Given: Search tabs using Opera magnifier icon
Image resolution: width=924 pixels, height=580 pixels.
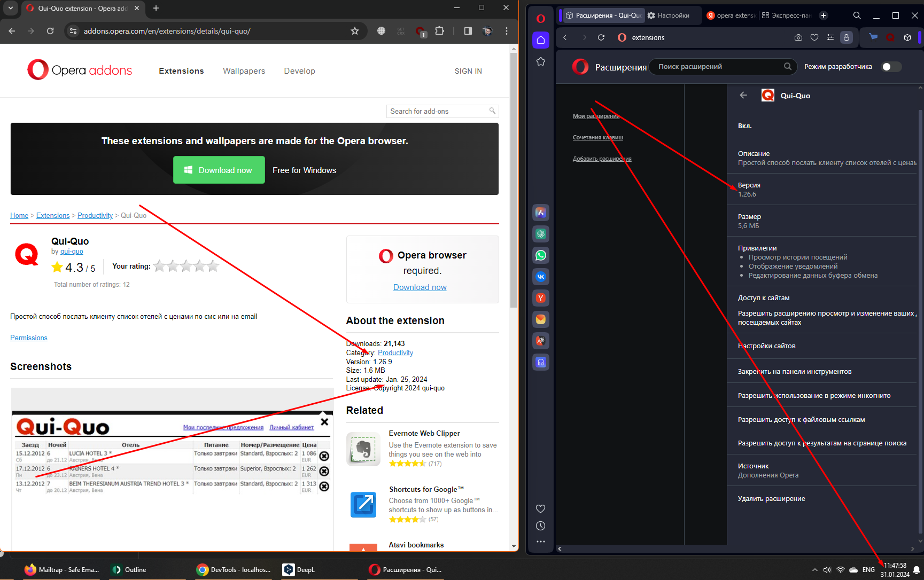Looking at the screenshot, I should pyautogui.click(x=857, y=15).
